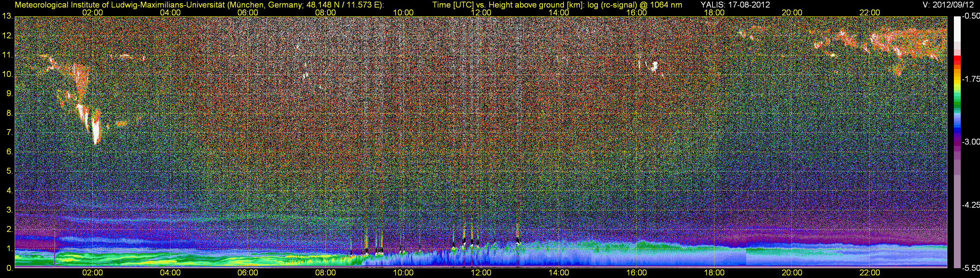
Task: Click the 14:00 label on the bottom time axis
Action: coord(559,273)
